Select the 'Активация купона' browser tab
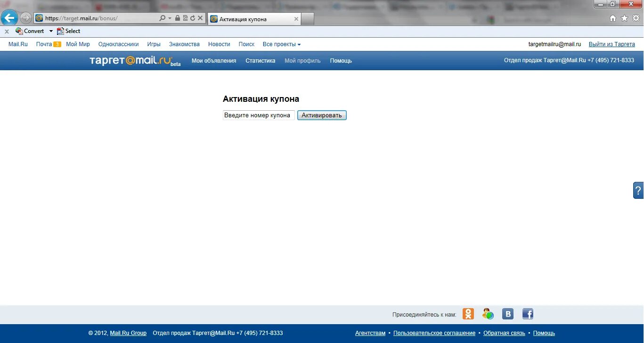 point(254,19)
